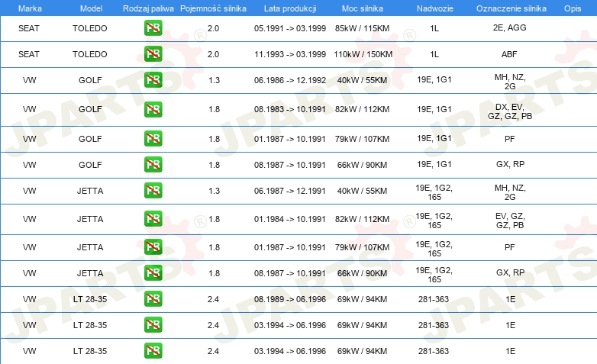Click '01.1987 -> 10.1991' in the GOLF row
This screenshot has width=597, height=364.
tap(290, 139)
